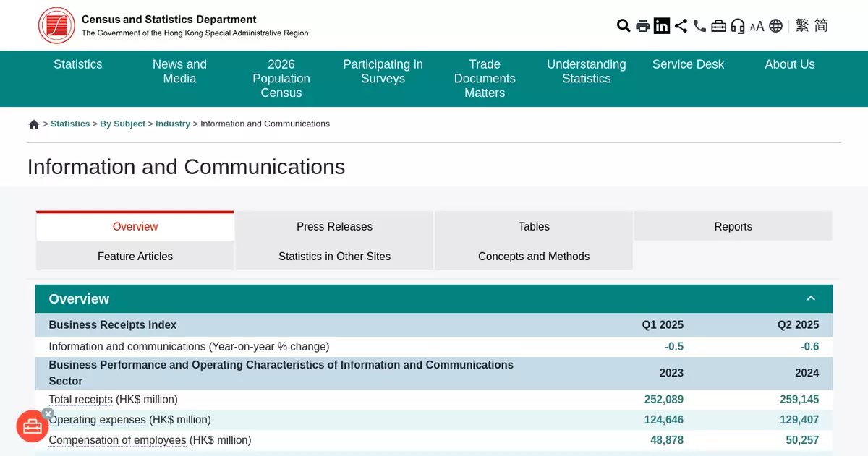Image resolution: width=868 pixels, height=456 pixels.
Task: Click the text size AA icon
Action: tap(757, 26)
